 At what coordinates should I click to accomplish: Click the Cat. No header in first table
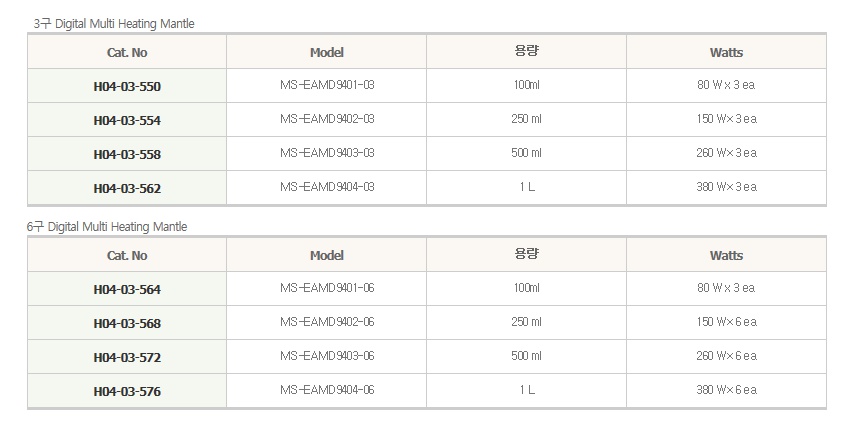click(127, 52)
